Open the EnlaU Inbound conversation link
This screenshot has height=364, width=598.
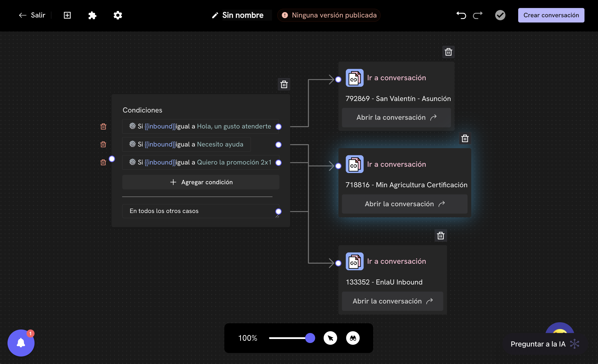click(x=392, y=301)
